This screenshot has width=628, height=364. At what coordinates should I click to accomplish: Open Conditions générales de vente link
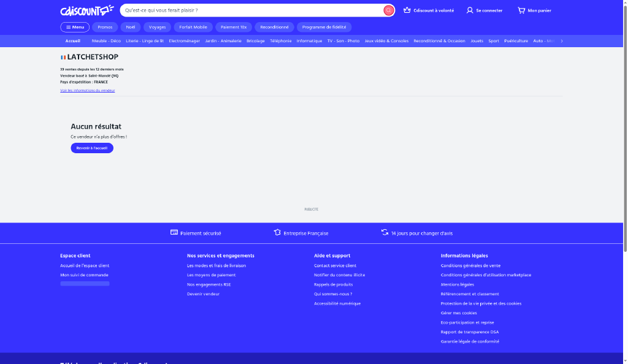(x=470, y=265)
